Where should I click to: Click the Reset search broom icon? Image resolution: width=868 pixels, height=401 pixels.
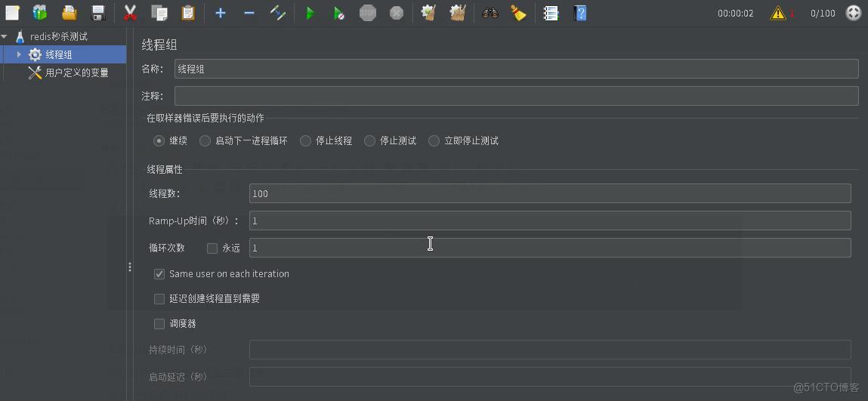click(518, 13)
